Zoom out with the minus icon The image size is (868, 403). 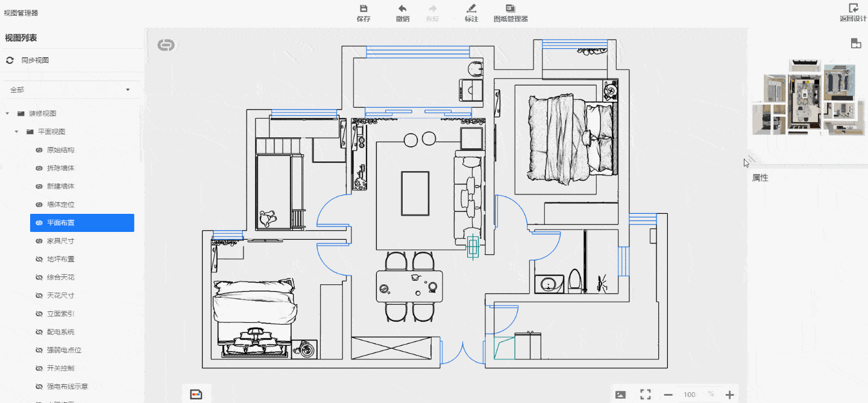click(x=668, y=395)
